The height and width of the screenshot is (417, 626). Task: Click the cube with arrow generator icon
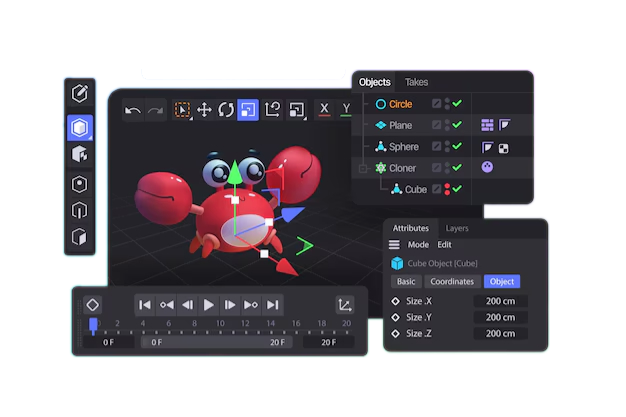click(x=79, y=154)
